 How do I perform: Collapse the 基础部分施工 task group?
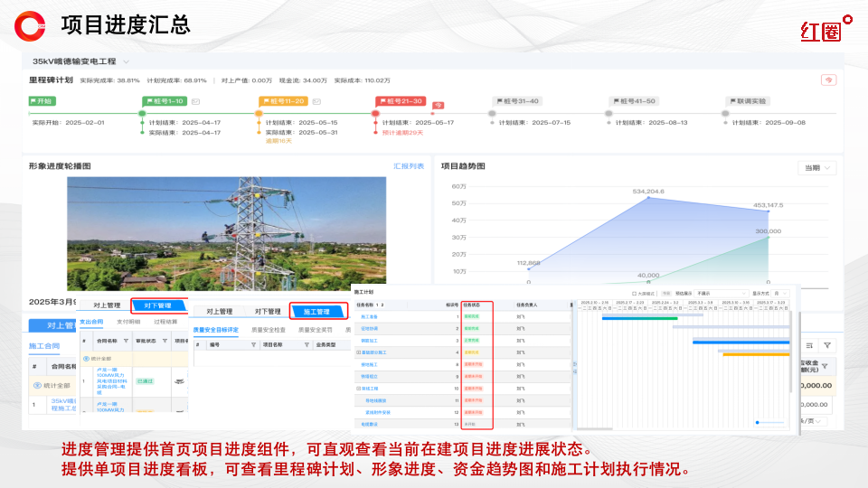point(359,352)
